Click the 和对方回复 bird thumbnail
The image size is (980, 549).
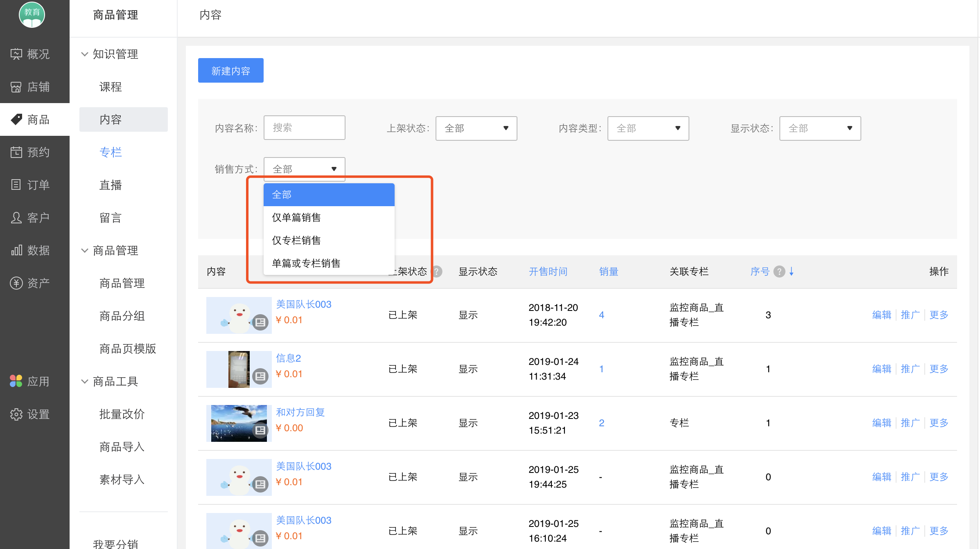tap(239, 423)
